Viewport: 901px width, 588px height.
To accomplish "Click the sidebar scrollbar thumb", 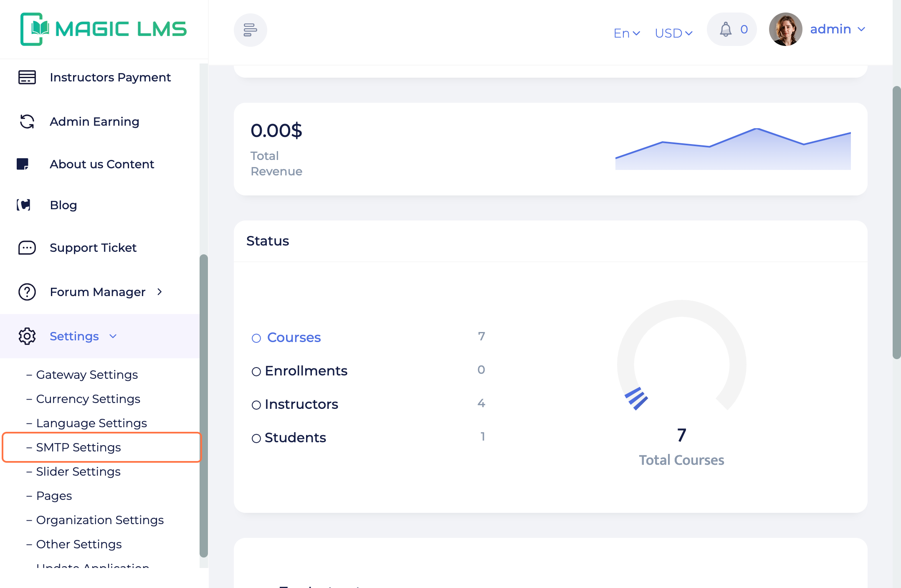I will (x=204, y=406).
